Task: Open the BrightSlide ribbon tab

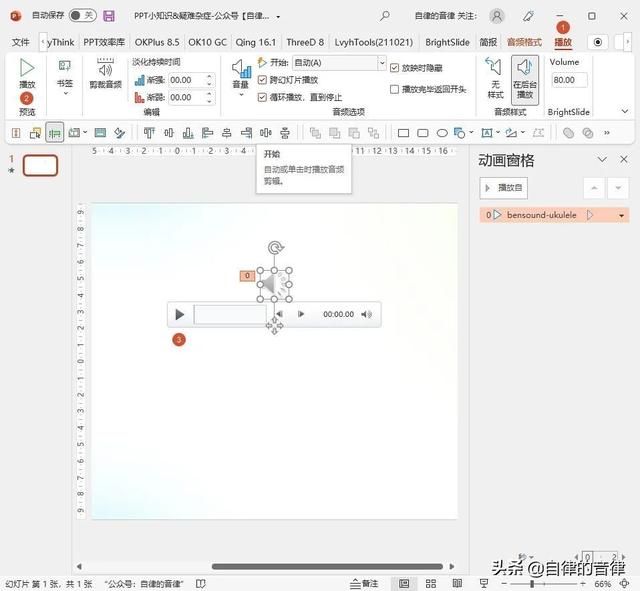Action: point(449,42)
